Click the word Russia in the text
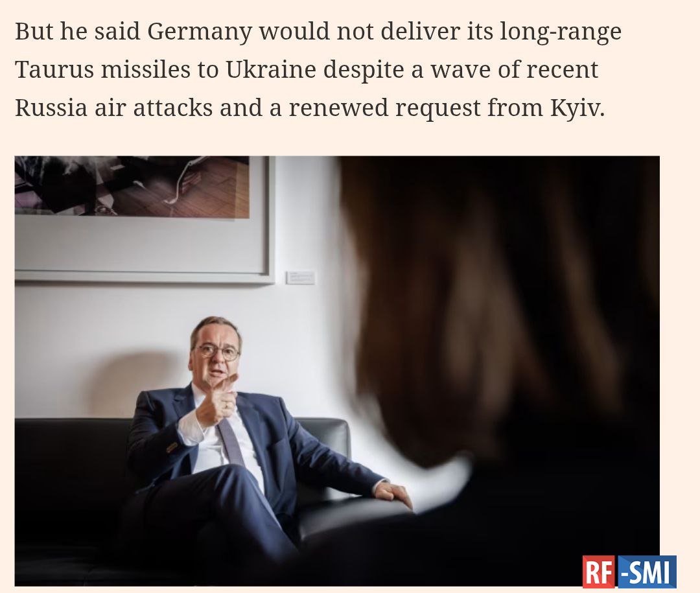This screenshot has width=700, height=593. click(51, 108)
